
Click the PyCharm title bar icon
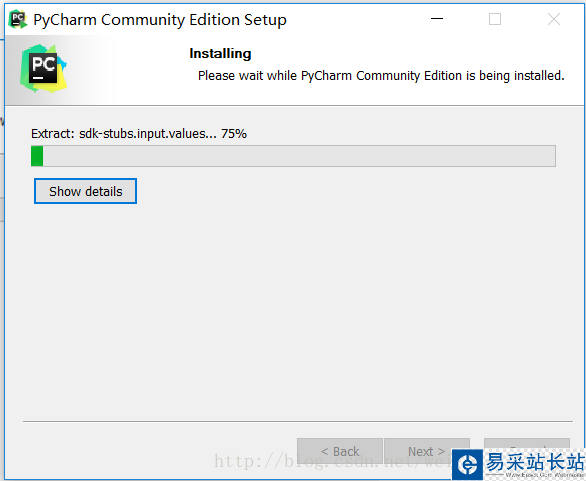point(17,19)
